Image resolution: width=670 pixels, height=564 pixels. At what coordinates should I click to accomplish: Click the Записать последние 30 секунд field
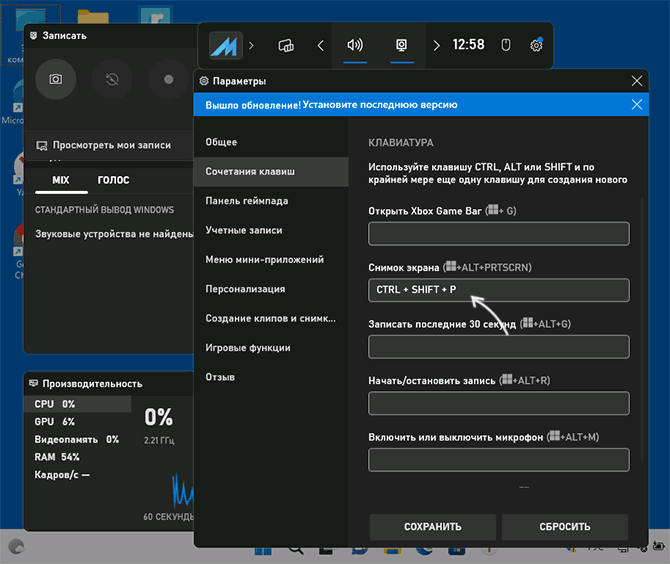coord(499,347)
